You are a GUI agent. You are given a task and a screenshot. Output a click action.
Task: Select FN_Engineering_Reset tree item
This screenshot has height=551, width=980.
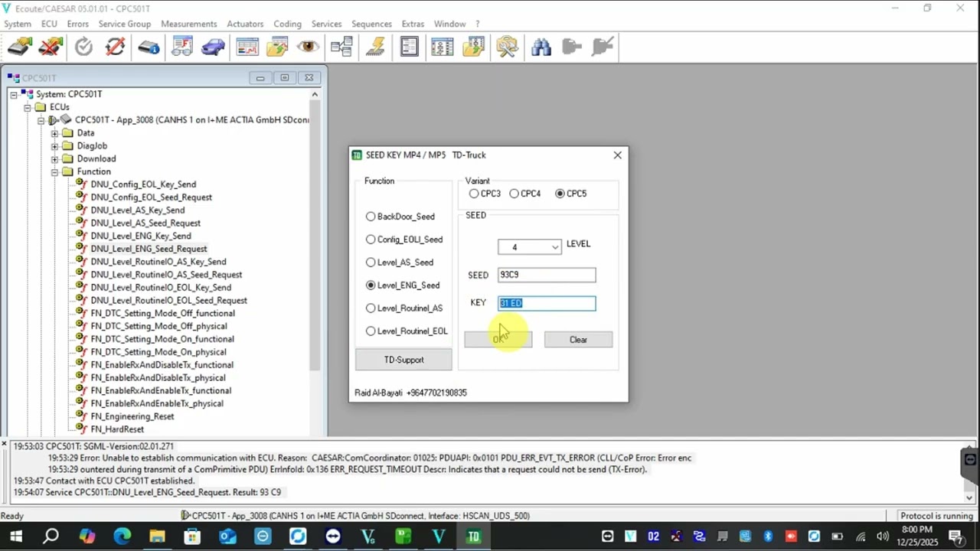pyautogui.click(x=132, y=416)
